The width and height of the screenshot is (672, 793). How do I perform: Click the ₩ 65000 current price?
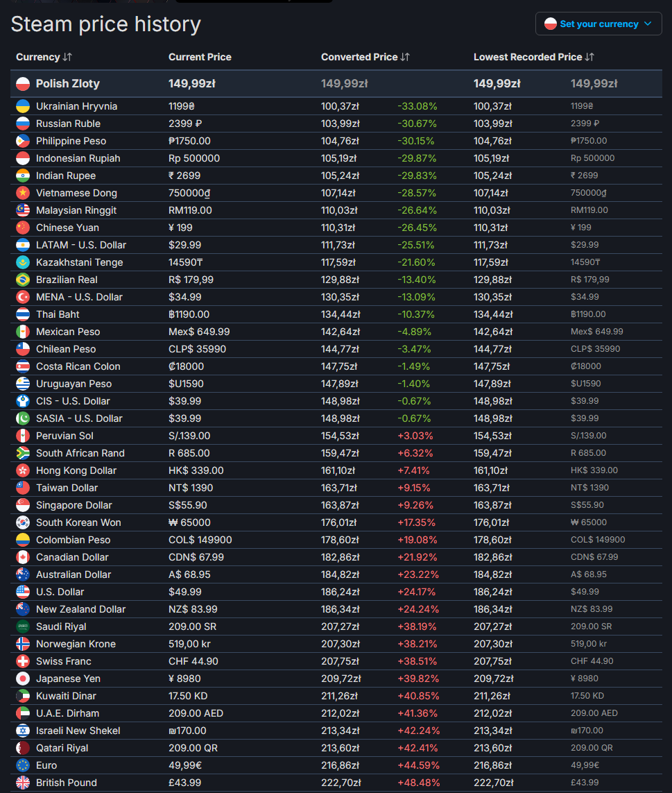(x=189, y=522)
